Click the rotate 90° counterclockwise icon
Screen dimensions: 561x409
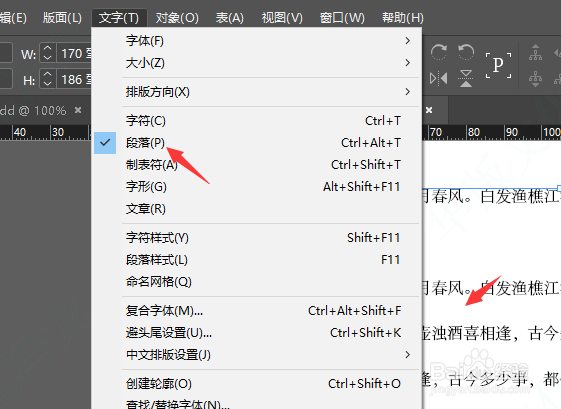click(466, 52)
